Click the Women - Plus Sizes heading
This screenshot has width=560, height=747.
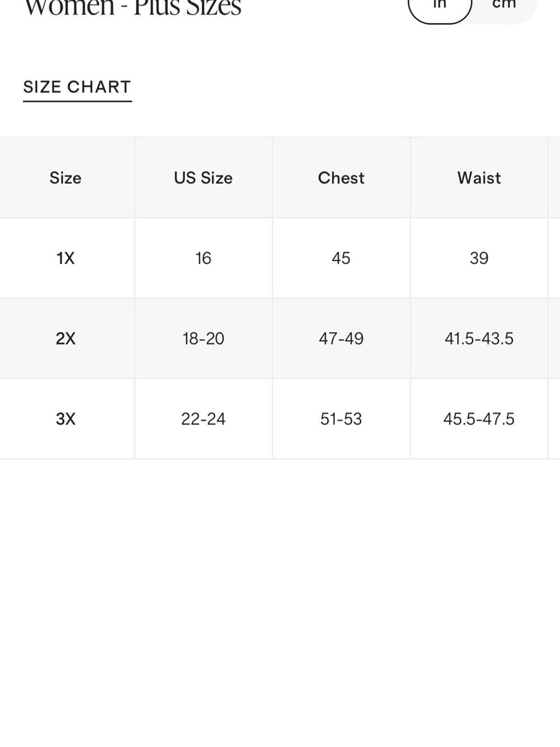coord(133,8)
